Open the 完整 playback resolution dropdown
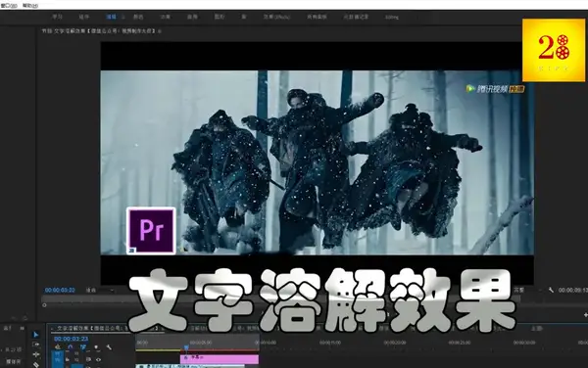The image size is (588, 368). (527, 290)
